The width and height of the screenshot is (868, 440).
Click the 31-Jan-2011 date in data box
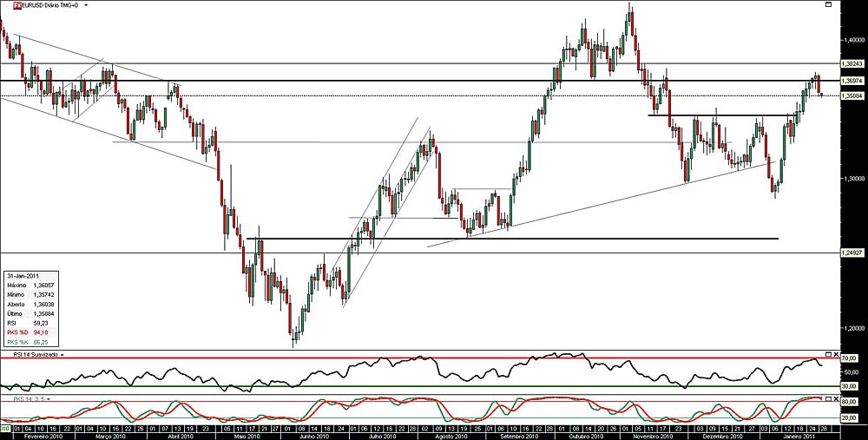(23, 275)
